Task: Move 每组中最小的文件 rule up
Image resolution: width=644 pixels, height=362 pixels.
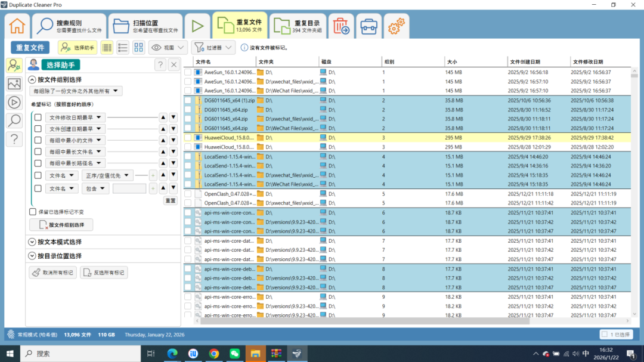Action: click(x=163, y=141)
